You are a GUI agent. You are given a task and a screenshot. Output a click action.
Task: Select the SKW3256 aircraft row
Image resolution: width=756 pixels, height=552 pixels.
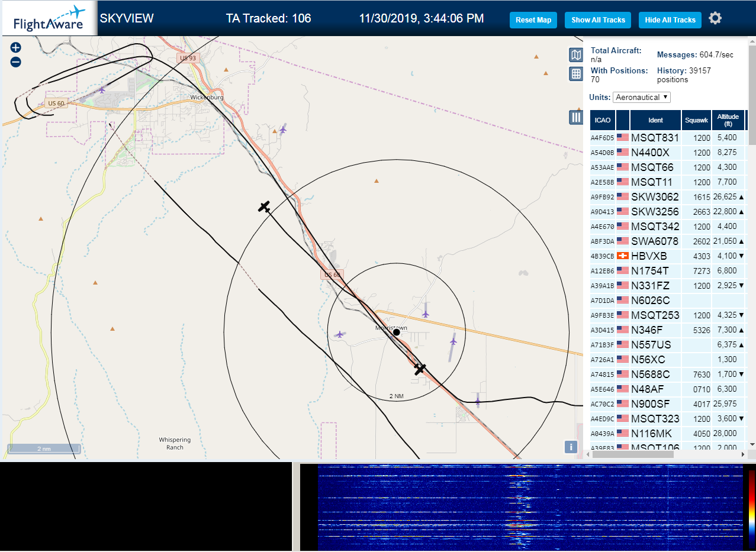(x=668, y=212)
